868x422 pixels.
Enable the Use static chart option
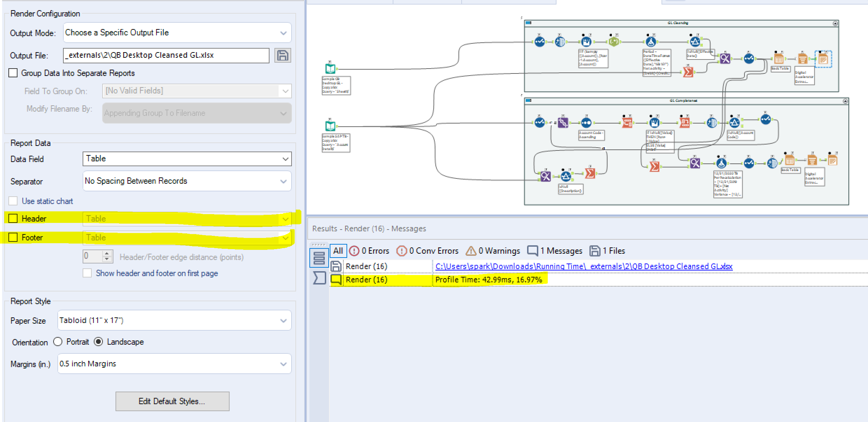click(13, 201)
